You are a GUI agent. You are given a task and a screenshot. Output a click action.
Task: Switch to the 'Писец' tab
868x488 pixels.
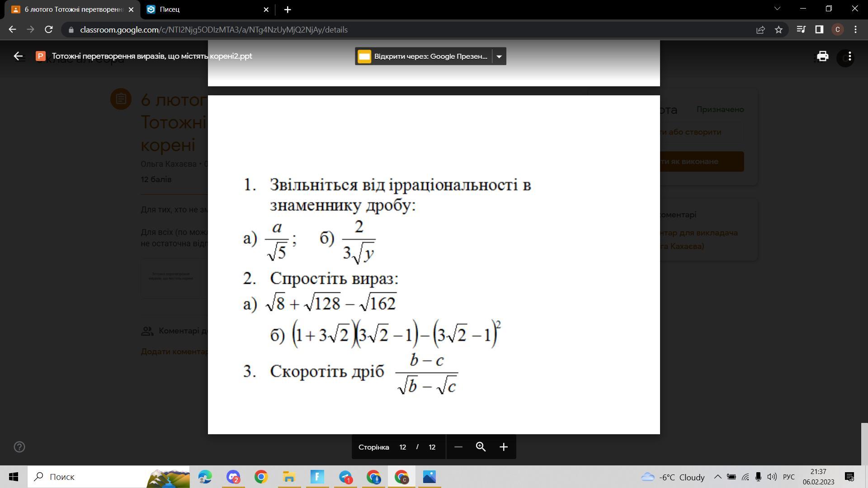tap(208, 9)
